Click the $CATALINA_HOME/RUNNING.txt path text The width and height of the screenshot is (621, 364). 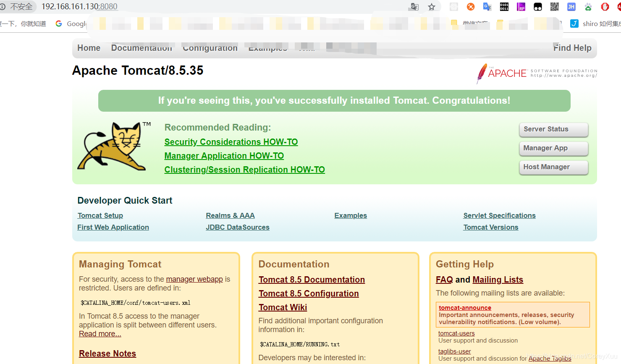pyautogui.click(x=300, y=344)
